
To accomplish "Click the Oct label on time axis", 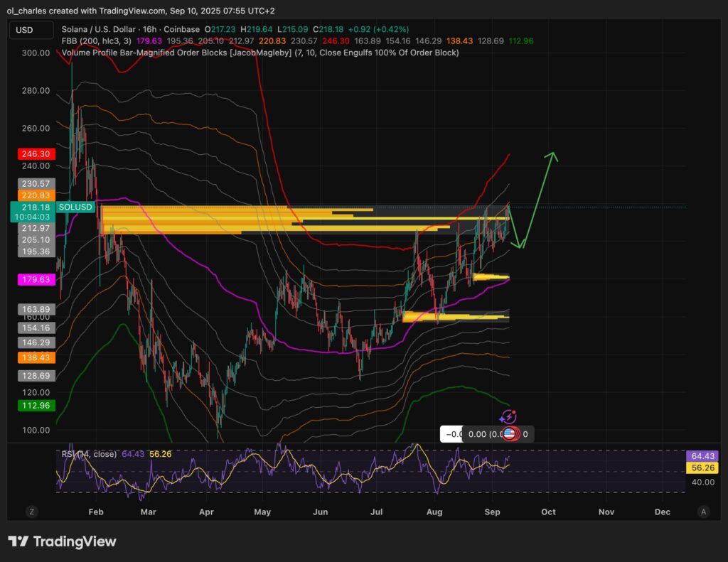I will (x=548, y=512).
